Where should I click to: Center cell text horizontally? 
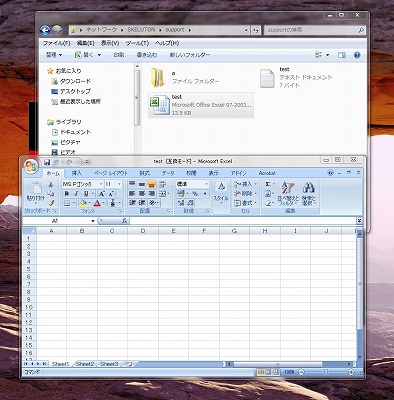(142, 194)
